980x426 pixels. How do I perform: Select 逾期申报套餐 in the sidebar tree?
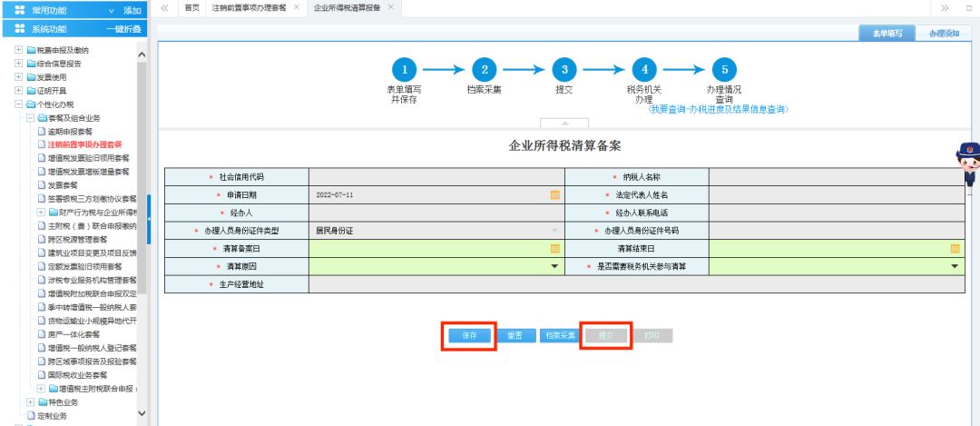click(x=70, y=131)
